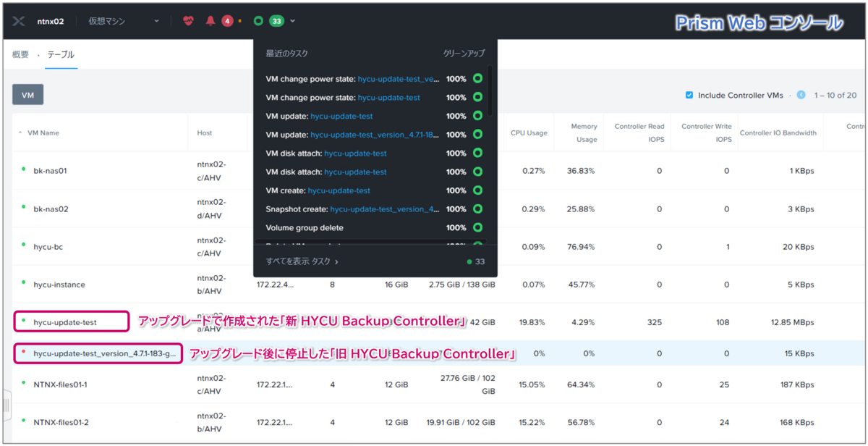Select the hycu-update-test VM name
Screen dimensions: 868x446
pos(65,322)
